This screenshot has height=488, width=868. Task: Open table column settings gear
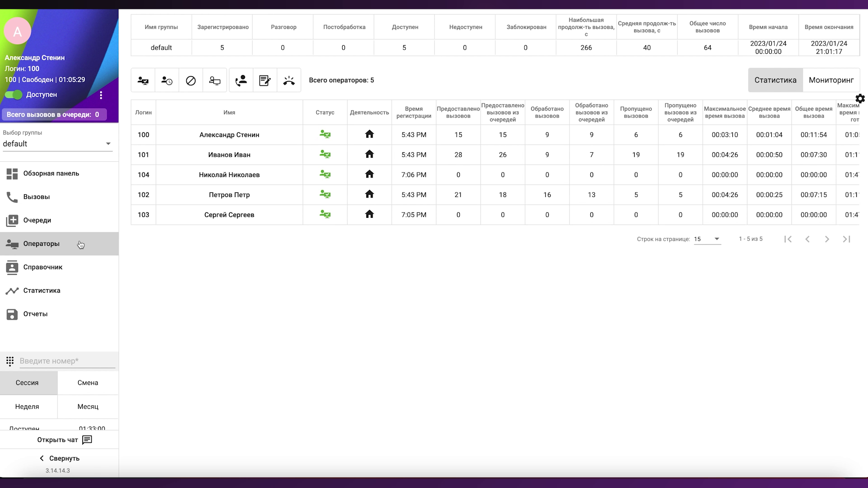pyautogui.click(x=860, y=99)
